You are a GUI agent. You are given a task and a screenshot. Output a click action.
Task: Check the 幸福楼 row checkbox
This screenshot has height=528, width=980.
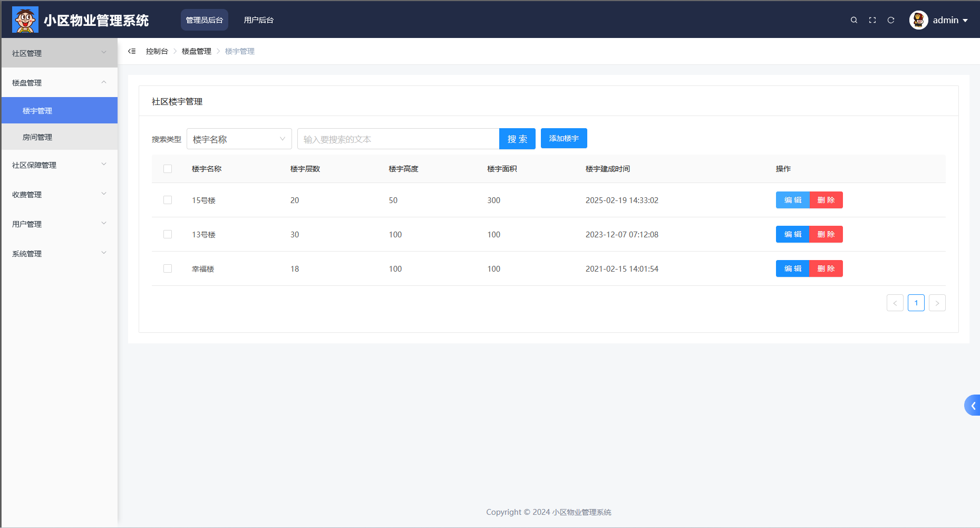click(x=168, y=268)
